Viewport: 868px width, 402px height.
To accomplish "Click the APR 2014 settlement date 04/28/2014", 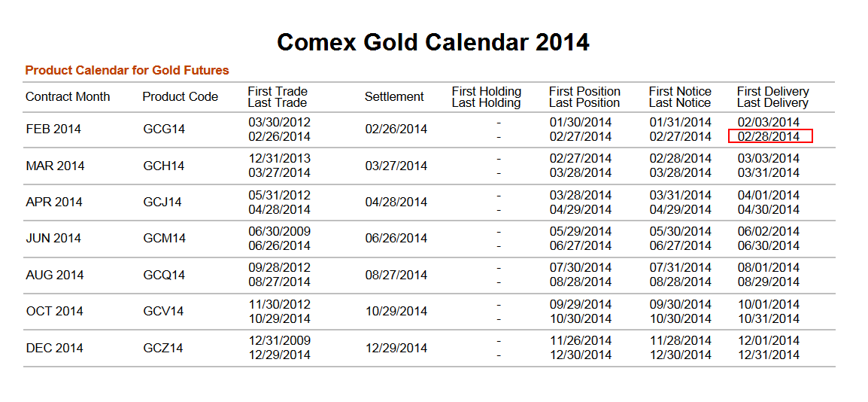I will (396, 202).
